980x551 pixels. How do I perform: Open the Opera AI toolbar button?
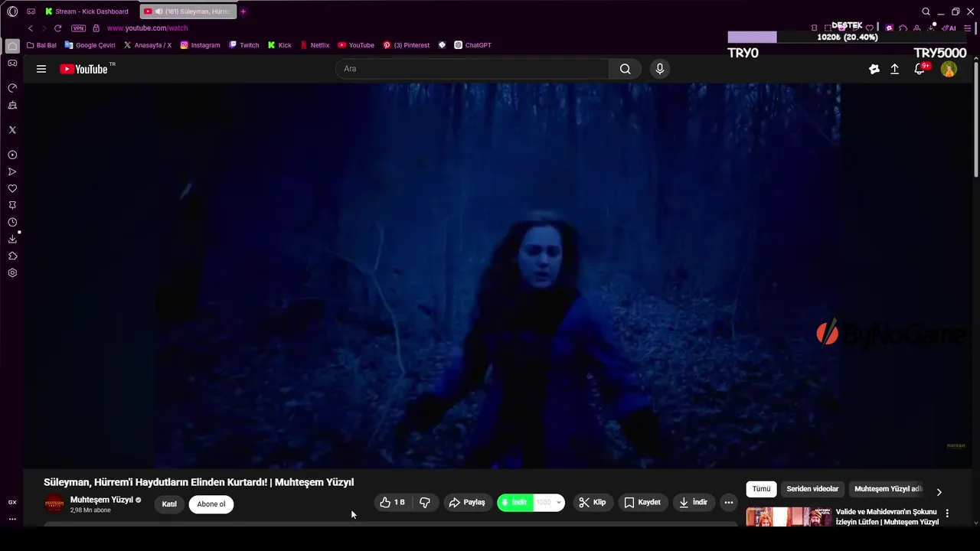[x=951, y=28]
